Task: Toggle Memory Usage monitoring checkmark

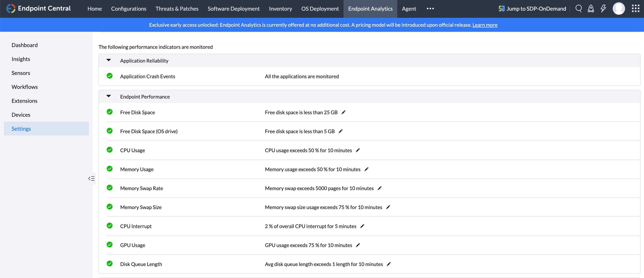Action: 110,169
